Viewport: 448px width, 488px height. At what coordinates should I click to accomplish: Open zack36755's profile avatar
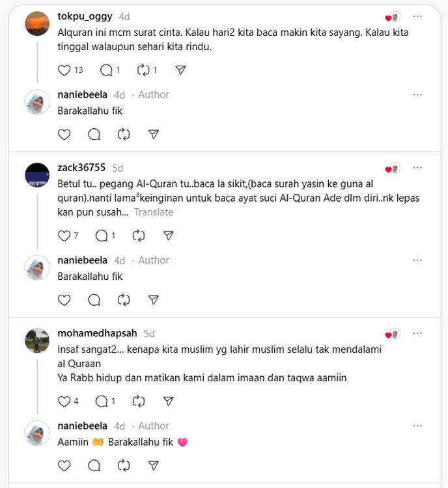pos(37,175)
